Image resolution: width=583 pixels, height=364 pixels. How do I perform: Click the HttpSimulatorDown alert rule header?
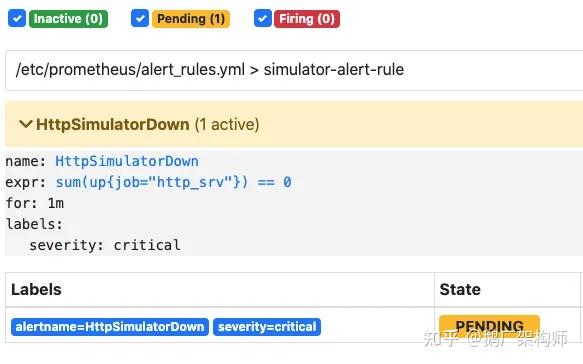[294, 124]
